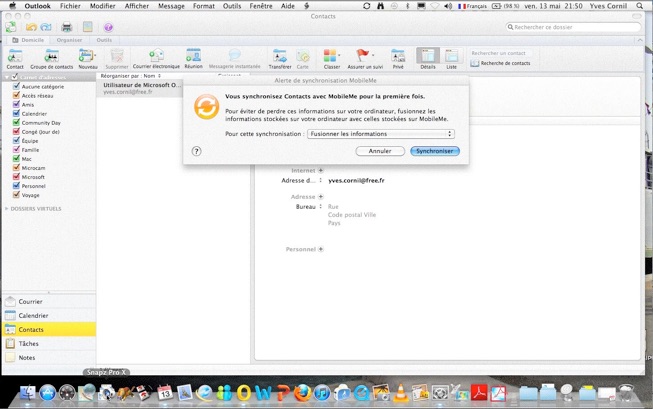Screen dimensions: 653x409
Task: Click the Rechercher un contact field
Action: [500, 53]
